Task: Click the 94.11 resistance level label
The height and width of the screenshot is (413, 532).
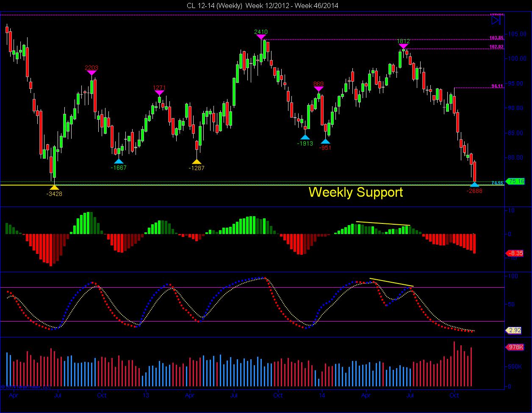Action: [x=498, y=85]
